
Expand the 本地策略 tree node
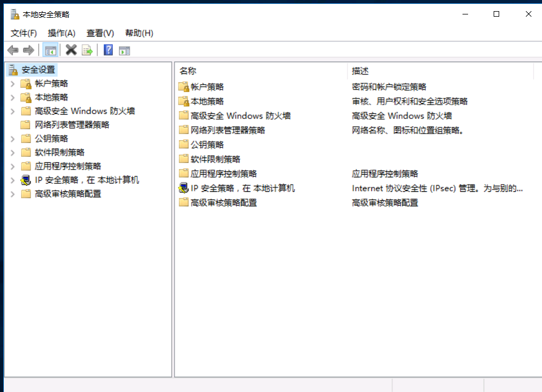click(12, 97)
